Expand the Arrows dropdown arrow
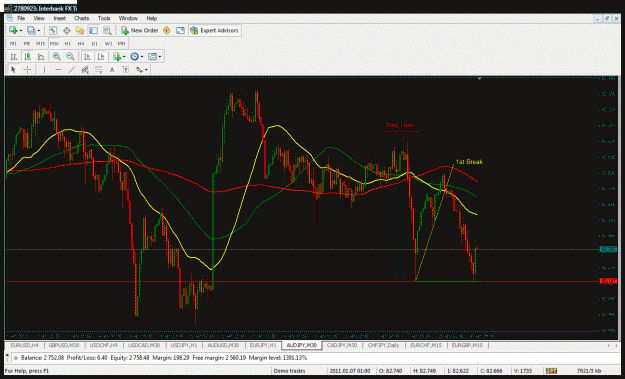625x379 pixels. click(x=146, y=70)
